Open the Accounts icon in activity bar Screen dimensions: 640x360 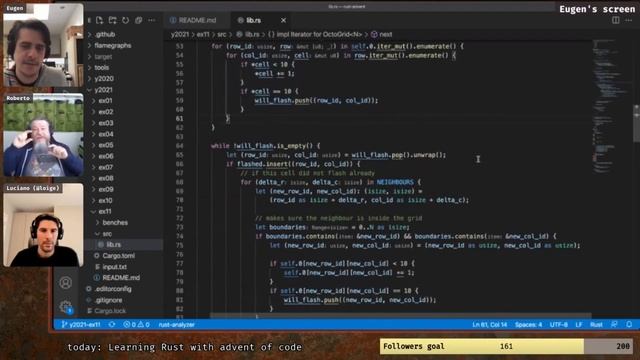click(x=65, y=282)
